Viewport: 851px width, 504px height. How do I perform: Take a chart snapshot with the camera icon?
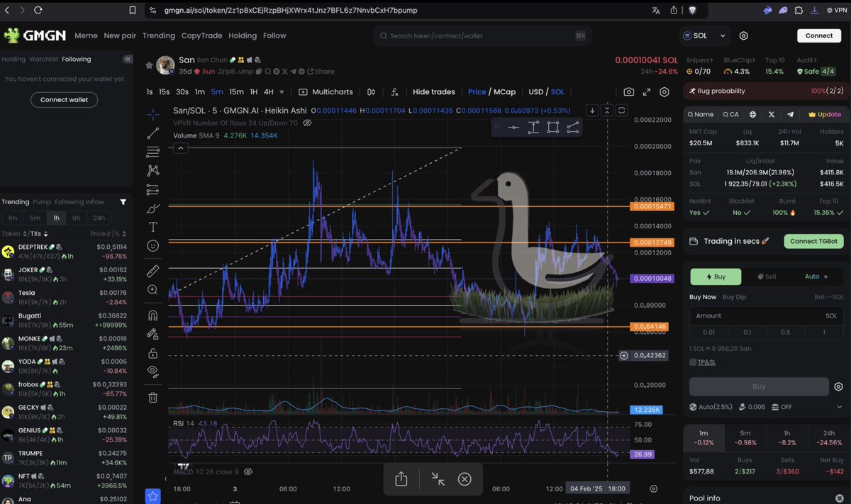click(629, 92)
